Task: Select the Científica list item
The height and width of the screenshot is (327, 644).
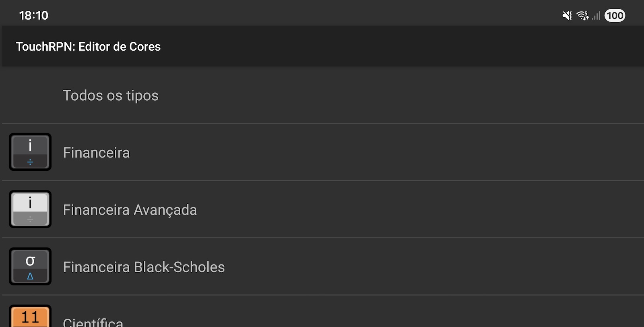Action: pos(93,322)
